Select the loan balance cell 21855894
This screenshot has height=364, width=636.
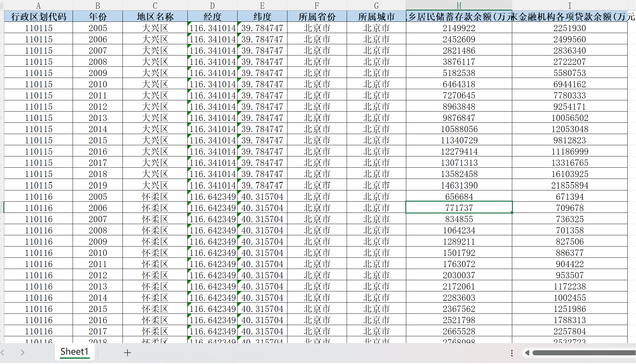tap(569, 185)
